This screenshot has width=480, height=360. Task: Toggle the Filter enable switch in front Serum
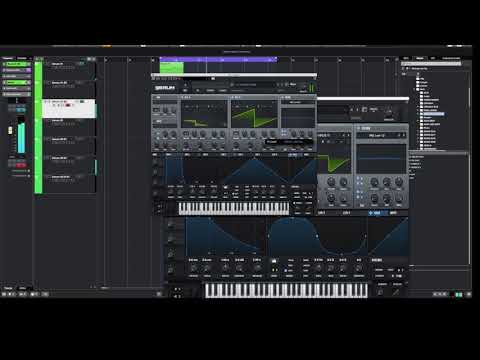click(x=282, y=97)
